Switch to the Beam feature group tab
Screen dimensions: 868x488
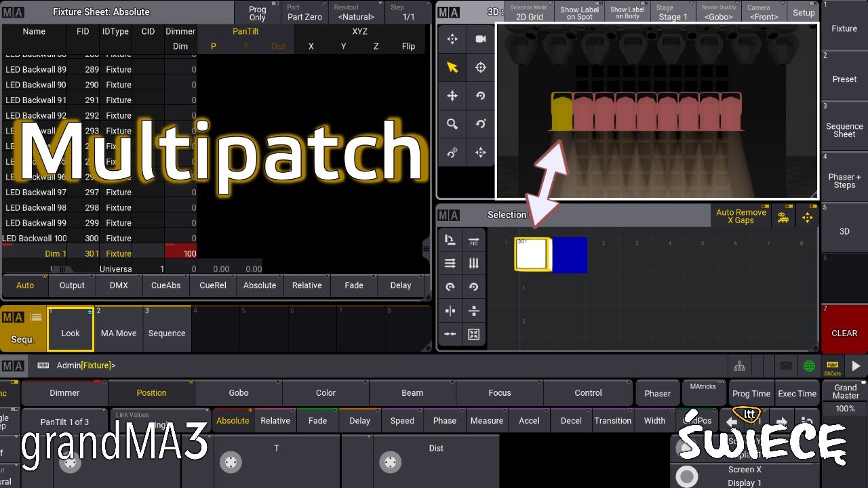click(412, 392)
